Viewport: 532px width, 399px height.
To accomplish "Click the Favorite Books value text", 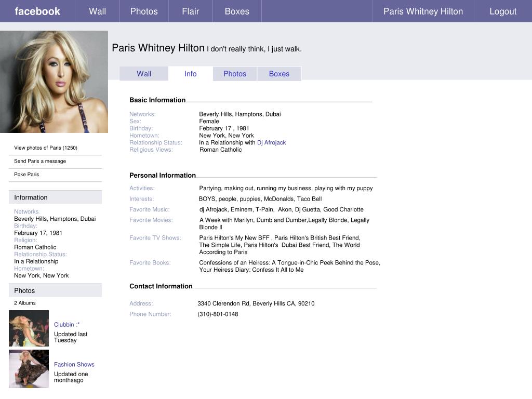I will click(x=290, y=267).
